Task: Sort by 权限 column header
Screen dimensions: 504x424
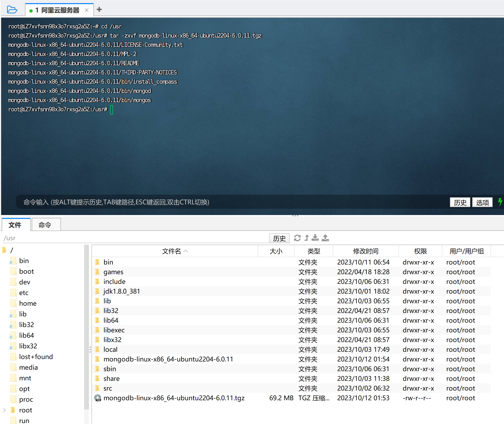Action: 420,251
